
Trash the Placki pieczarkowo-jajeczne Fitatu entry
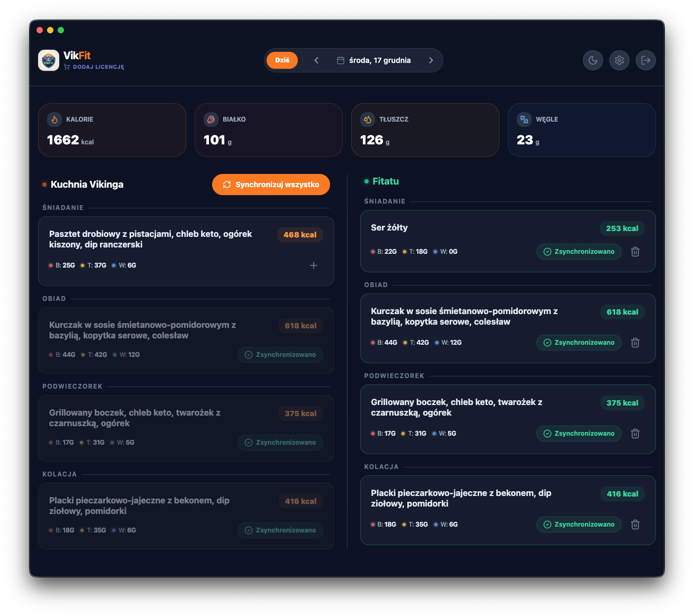pyautogui.click(x=635, y=525)
